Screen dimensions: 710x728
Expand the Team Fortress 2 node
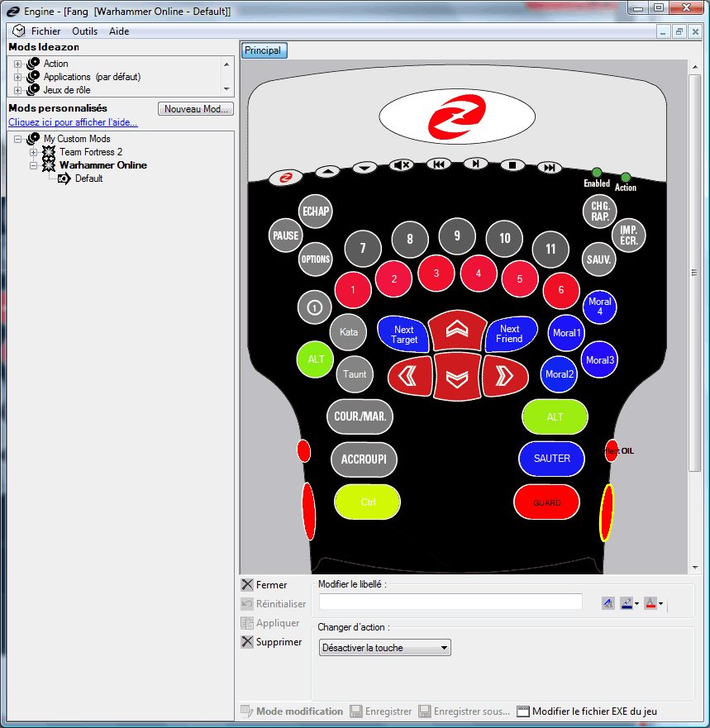[33, 152]
